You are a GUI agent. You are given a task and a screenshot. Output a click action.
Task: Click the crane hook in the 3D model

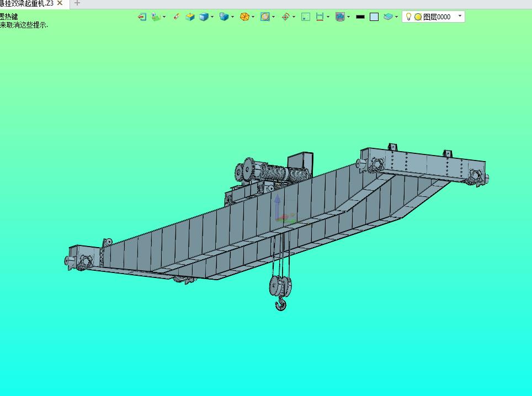[x=280, y=303]
